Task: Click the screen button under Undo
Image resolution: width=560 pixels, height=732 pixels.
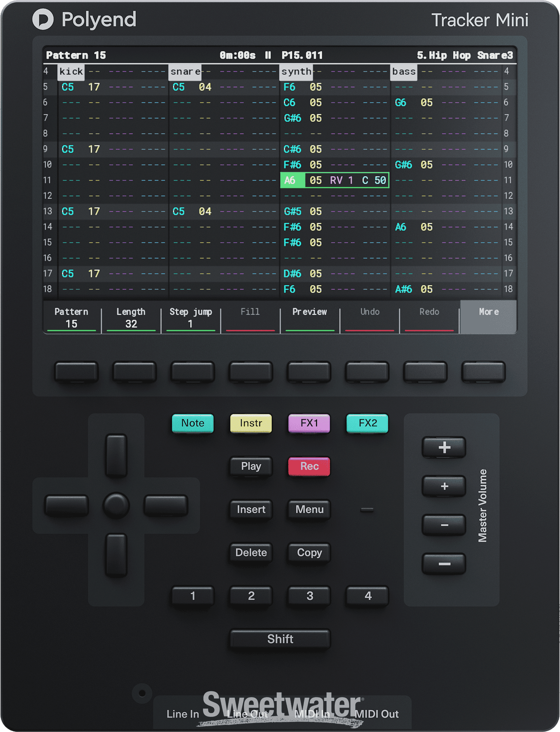Action: [x=367, y=372]
